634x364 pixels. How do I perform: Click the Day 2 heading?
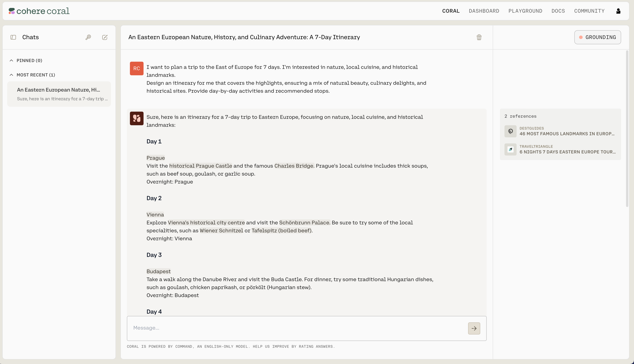pyautogui.click(x=154, y=198)
